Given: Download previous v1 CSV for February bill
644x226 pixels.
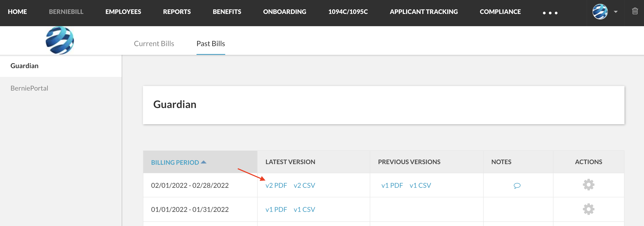Looking at the screenshot, I should pyautogui.click(x=420, y=185).
